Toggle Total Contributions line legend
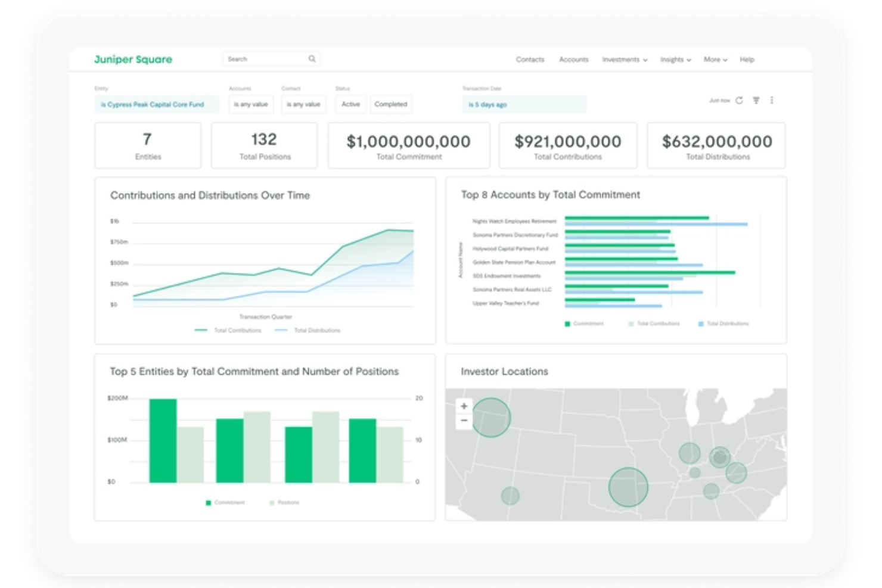This screenshot has width=882, height=588. pyautogui.click(x=229, y=330)
